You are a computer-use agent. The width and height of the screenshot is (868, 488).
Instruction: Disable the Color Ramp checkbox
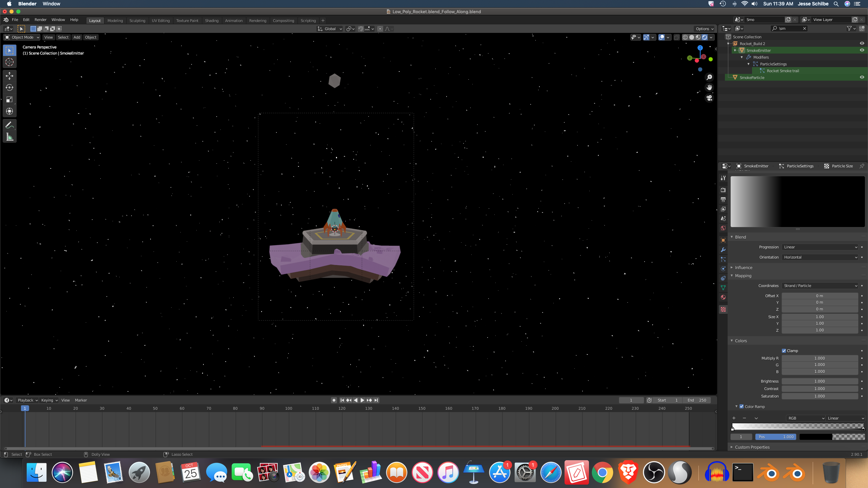tap(742, 407)
